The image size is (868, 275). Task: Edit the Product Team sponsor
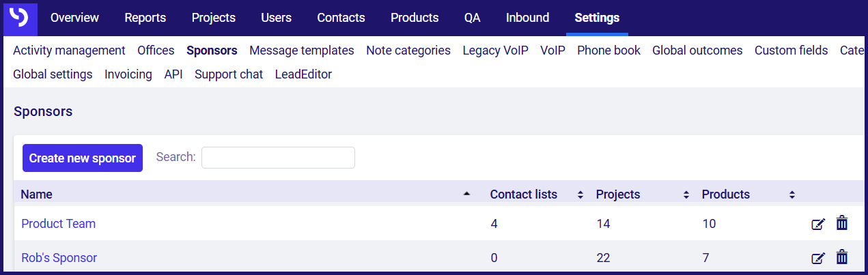818,224
